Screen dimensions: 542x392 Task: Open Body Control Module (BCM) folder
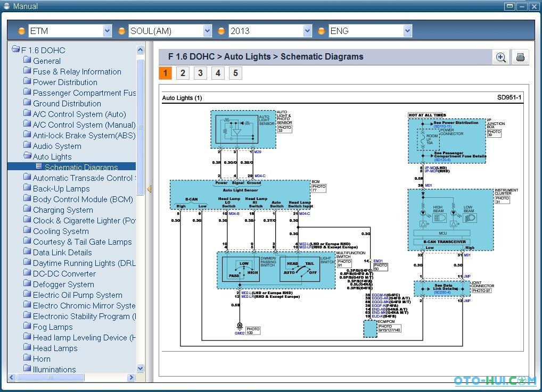pos(78,199)
